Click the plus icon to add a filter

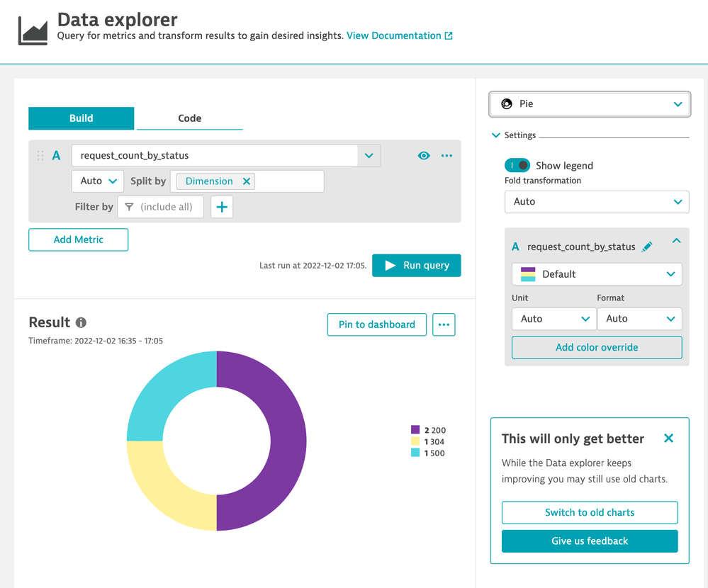[222, 207]
